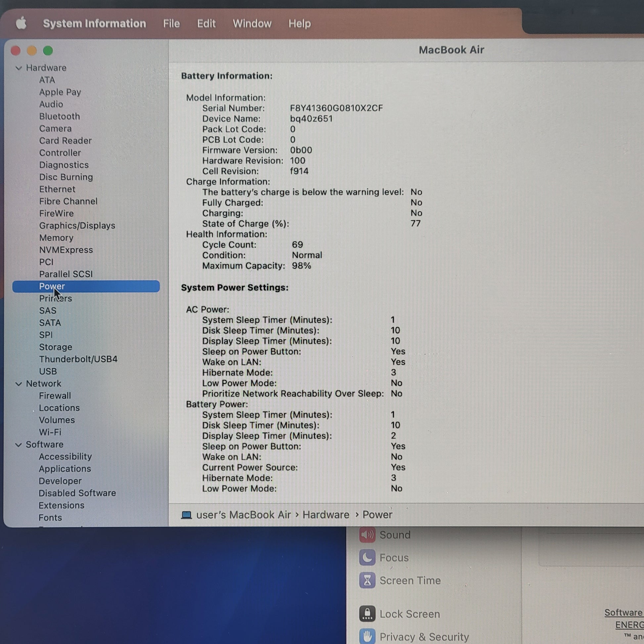Select Graphics/Displays in the sidebar
This screenshot has height=644, width=644.
pyautogui.click(x=77, y=225)
